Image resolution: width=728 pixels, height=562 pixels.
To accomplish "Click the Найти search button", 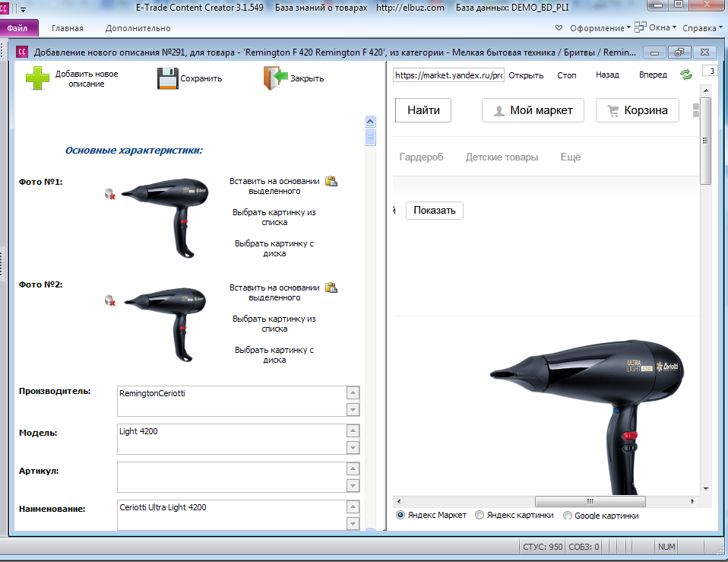I will point(423,110).
